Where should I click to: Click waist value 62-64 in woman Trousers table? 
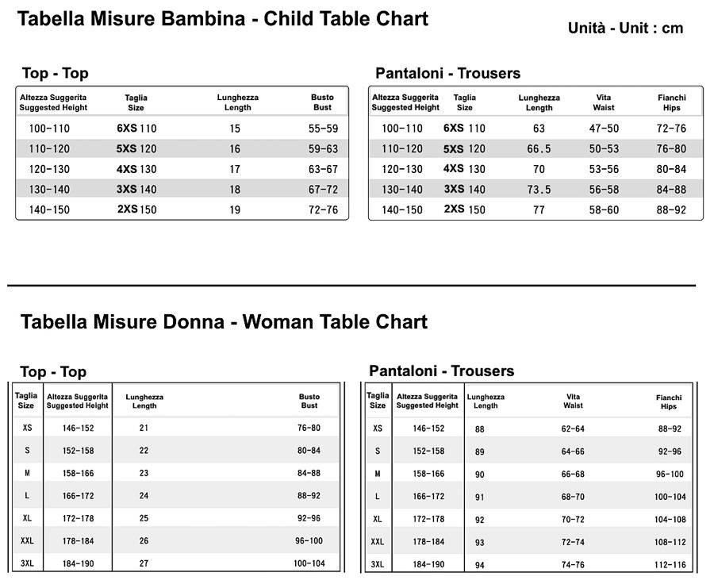(573, 429)
